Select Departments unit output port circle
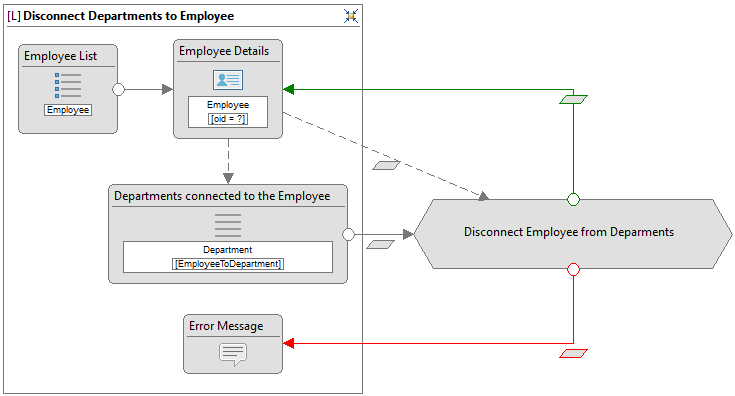735x396 pixels. point(348,234)
